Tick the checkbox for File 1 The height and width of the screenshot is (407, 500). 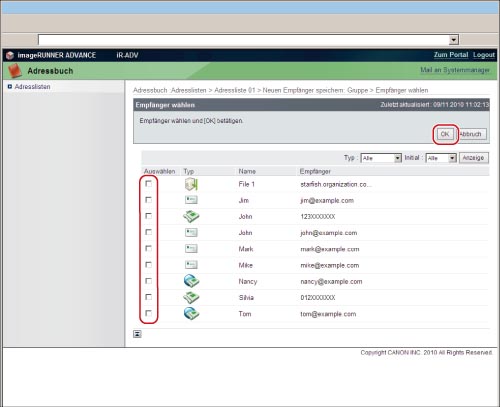pos(149,184)
